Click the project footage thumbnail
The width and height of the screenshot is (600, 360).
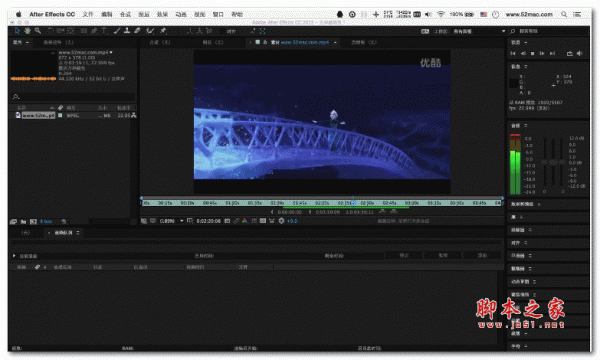point(33,65)
